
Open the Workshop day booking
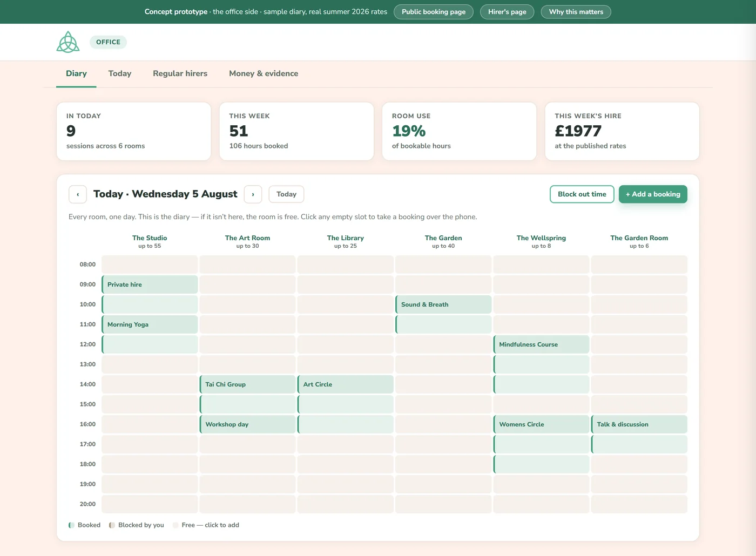pyautogui.click(x=247, y=424)
